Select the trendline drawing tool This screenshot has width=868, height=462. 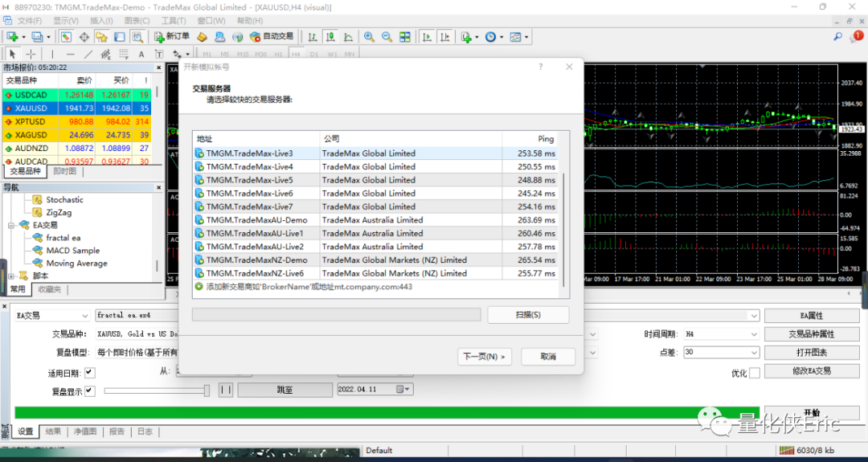pos(88,54)
